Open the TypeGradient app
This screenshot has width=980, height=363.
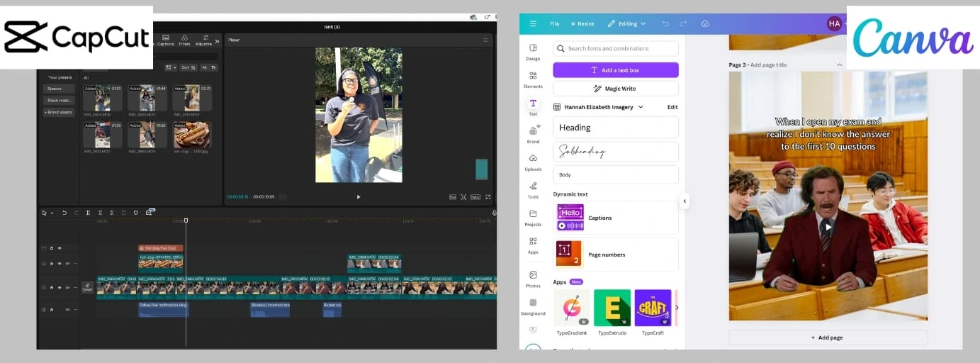(572, 312)
